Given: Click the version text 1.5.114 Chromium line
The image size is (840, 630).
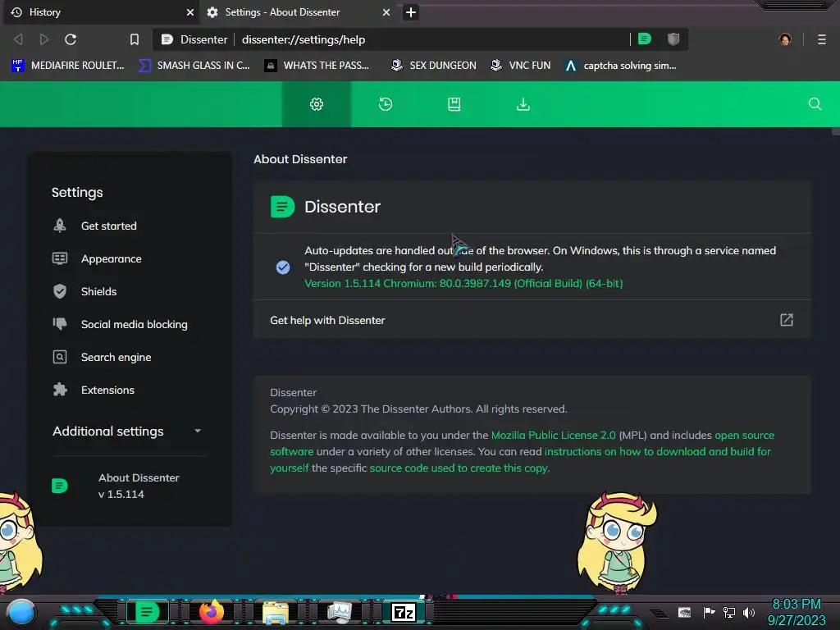Looking at the screenshot, I should point(463,283).
